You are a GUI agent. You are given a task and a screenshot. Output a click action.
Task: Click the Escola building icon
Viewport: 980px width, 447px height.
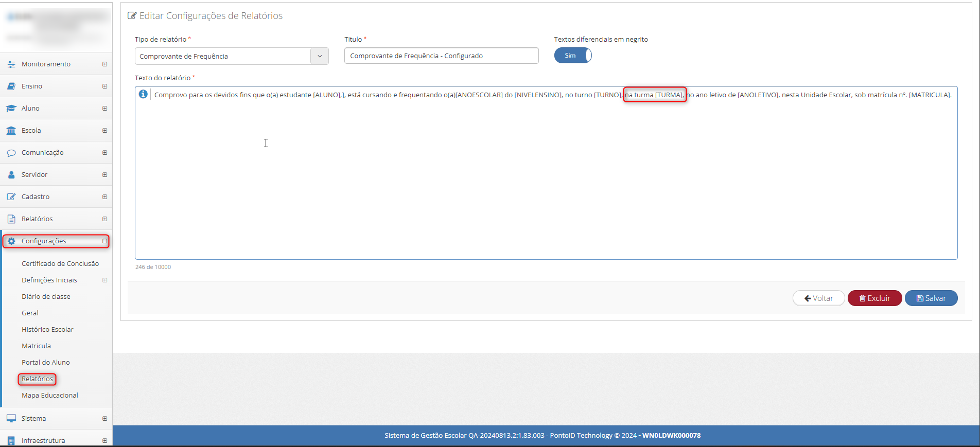tap(11, 131)
